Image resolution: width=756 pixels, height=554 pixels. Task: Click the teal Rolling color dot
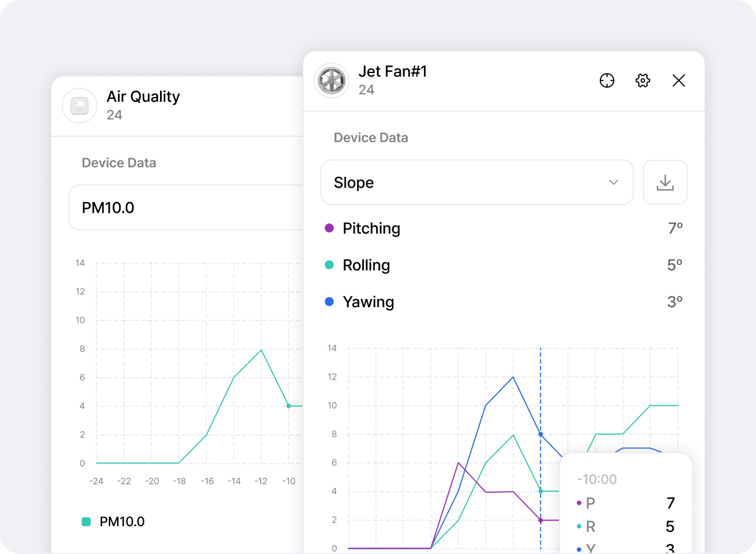(x=329, y=265)
